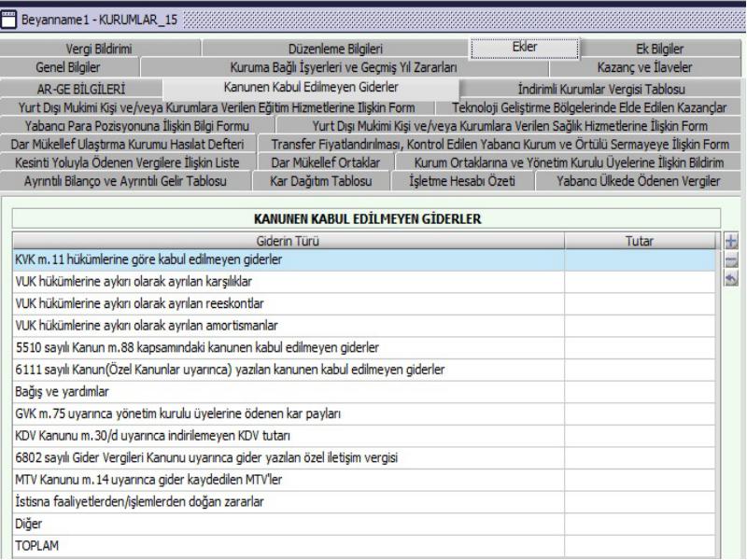Open the Vergi Bildirimi tab
Screen dimensions: 747x560
pos(99,49)
